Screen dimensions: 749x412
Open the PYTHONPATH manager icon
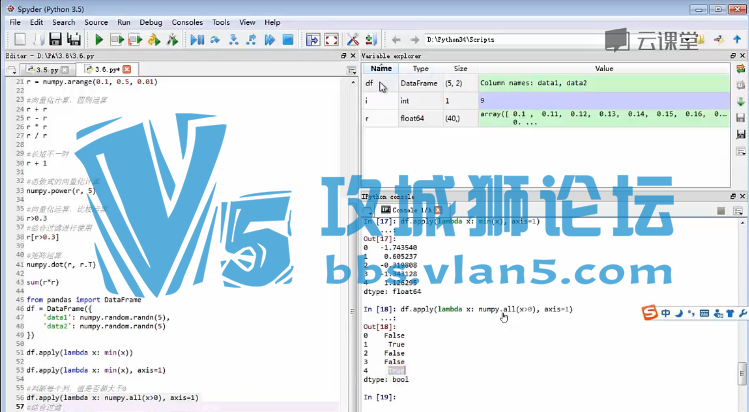371,39
